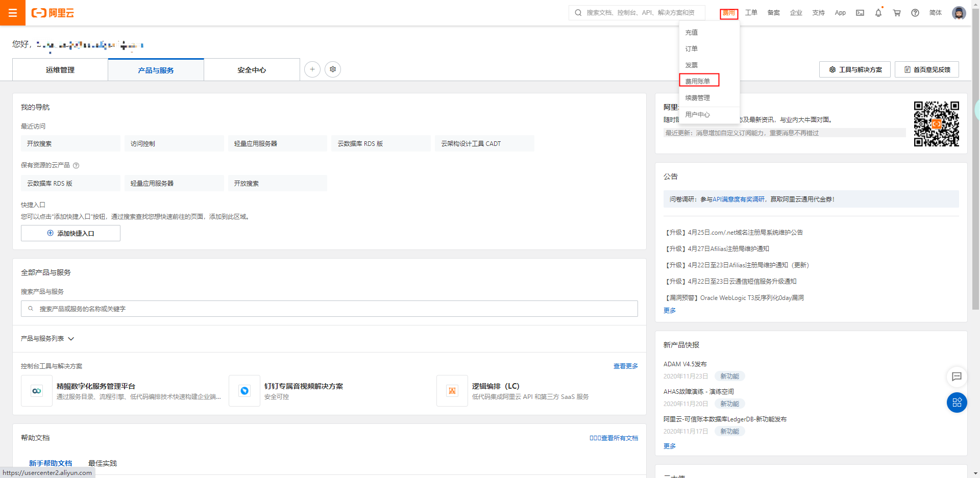Image resolution: width=980 pixels, height=478 pixels.
Task: Open the help question mark icon
Action: [x=915, y=13]
